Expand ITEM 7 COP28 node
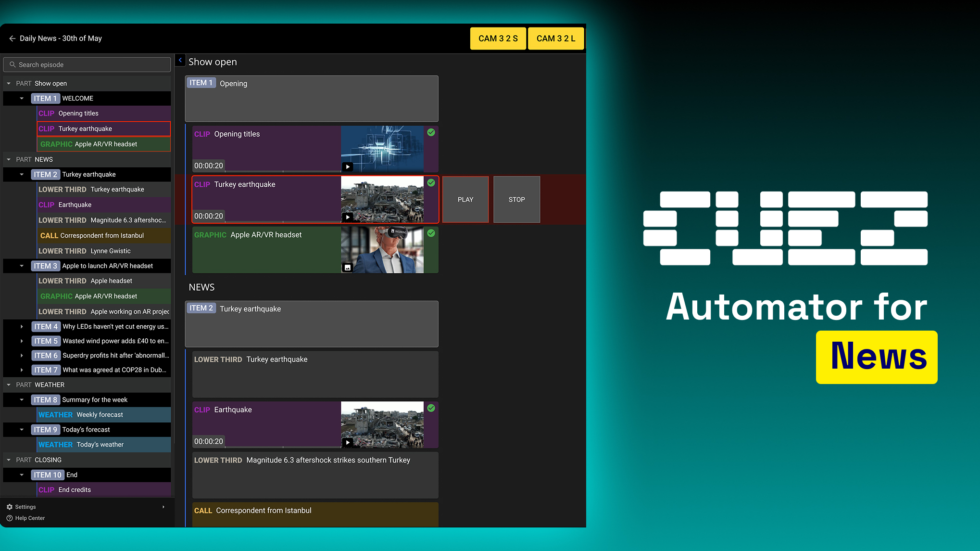This screenshot has width=980, height=551. click(x=22, y=370)
